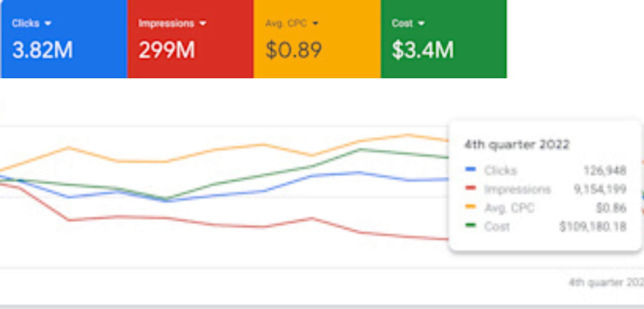Click the $0.89 average CPC value
The width and height of the screenshot is (644, 309).
pyautogui.click(x=293, y=50)
